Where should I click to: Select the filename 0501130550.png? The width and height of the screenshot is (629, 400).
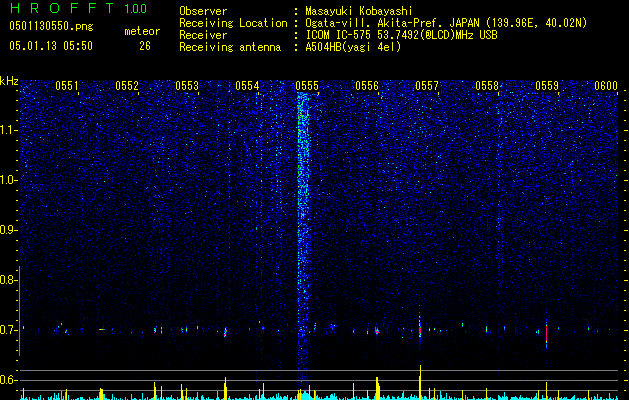(x=51, y=26)
